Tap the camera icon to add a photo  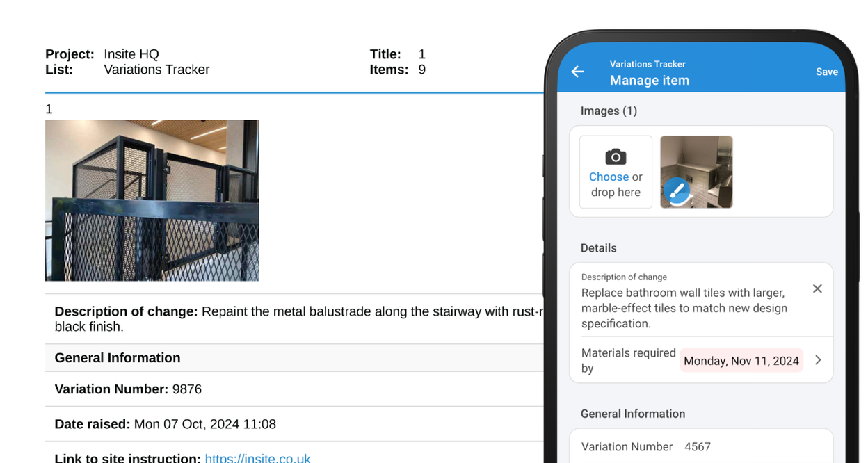coord(615,156)
